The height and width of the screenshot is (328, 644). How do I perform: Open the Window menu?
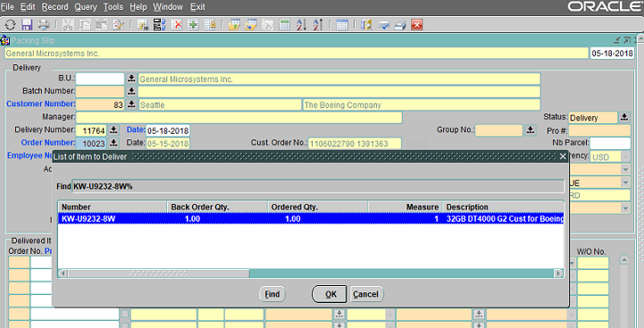tap(168, 7)
